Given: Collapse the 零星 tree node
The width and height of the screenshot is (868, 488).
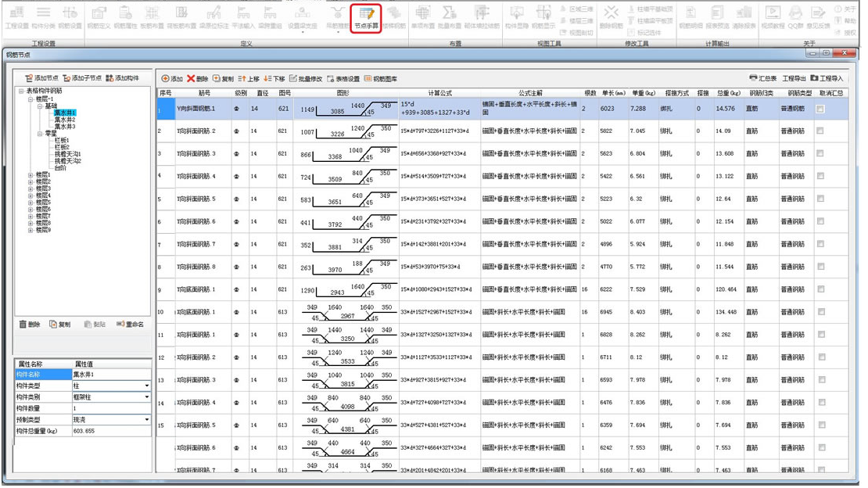Looking at the screenshot, I should pos(38,134).
